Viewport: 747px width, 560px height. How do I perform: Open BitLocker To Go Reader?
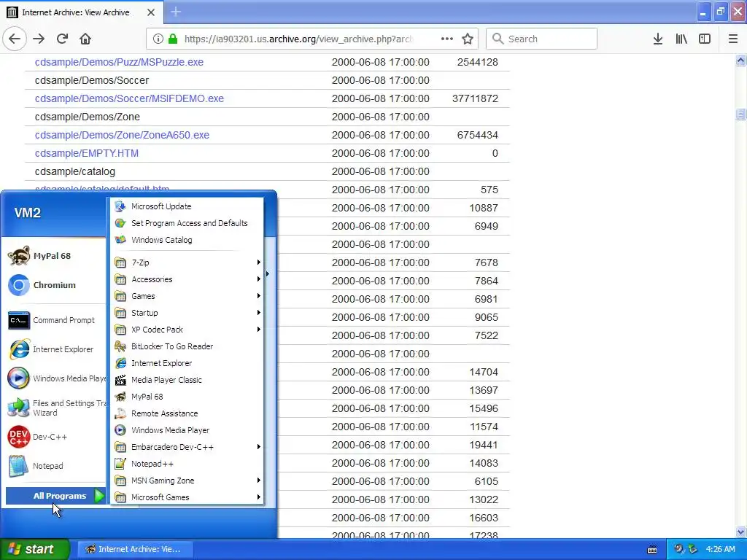click(187, 346)
